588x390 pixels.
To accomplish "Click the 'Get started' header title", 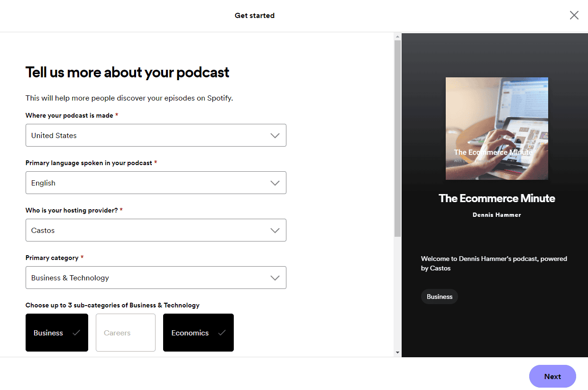I will coord(255,16).
